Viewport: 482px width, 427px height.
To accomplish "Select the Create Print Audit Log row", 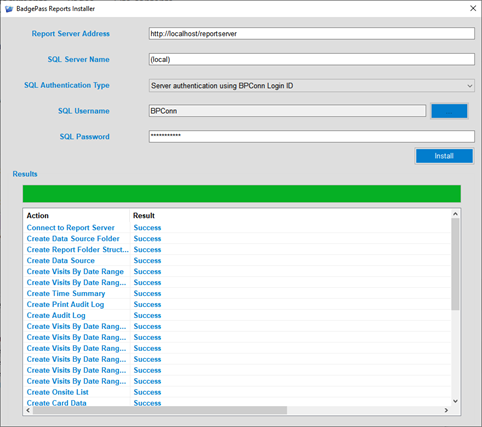I will click(237, 304).
